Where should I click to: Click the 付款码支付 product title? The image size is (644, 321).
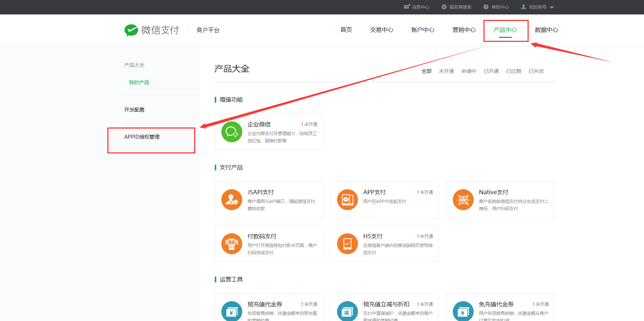tap(262, 236)
